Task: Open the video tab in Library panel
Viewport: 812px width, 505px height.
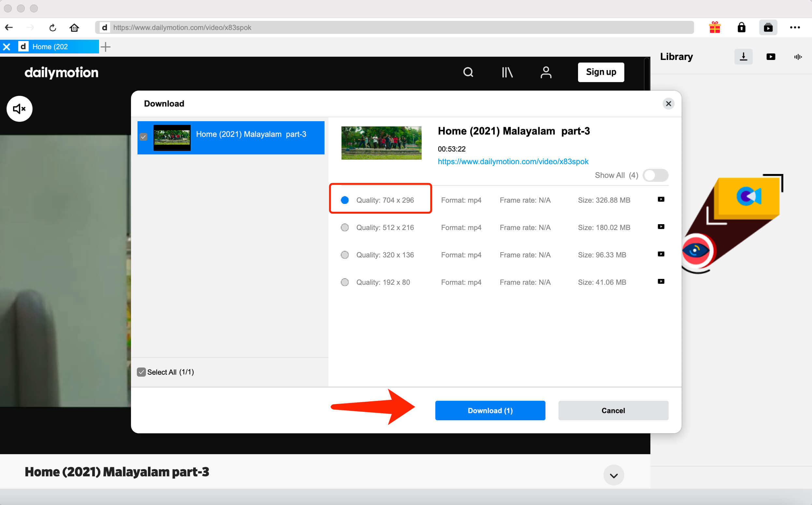Action: click(771, 57)
